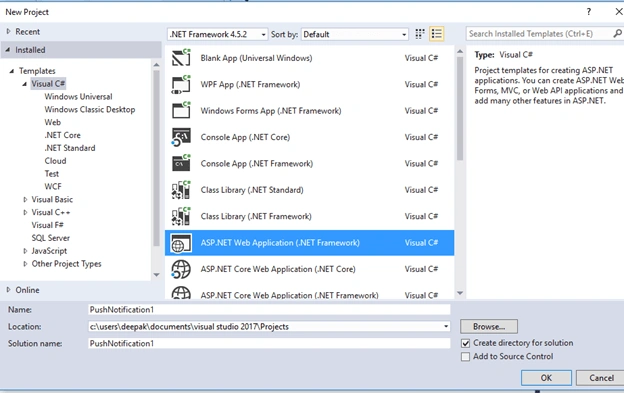Select Windows Forms App (.NET Framework) template name
This screenshot has height=393, width=624.
tap(271, 111)
